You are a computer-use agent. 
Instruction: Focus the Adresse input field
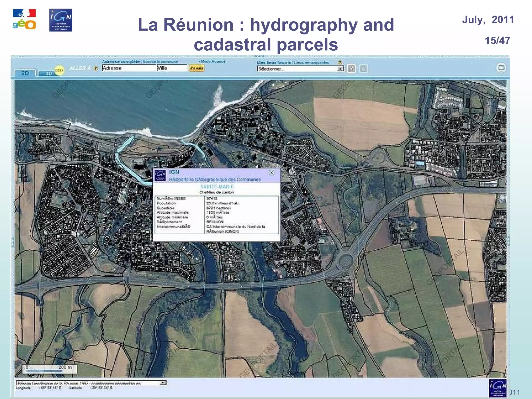129,68
